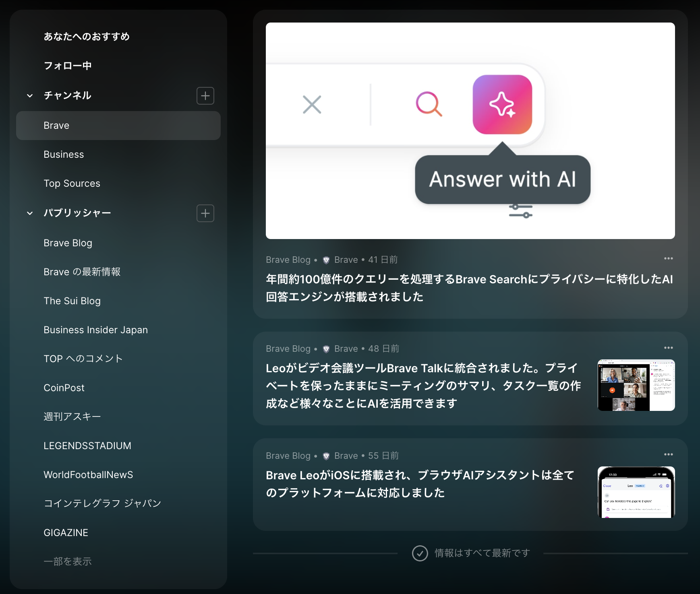Image resolution: width=700 pixels, height=594 pixels.
Task: Click the 48 日前 timestamp
Action: [383, 349]
